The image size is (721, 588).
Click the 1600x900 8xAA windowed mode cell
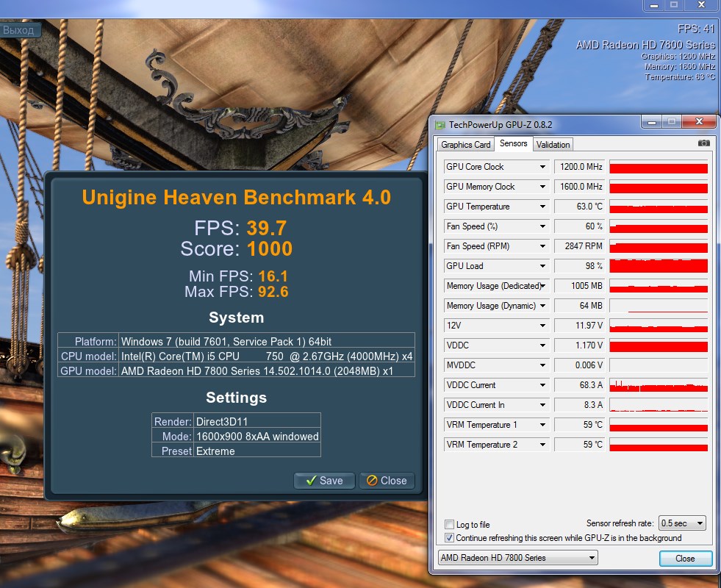point(257,437)
